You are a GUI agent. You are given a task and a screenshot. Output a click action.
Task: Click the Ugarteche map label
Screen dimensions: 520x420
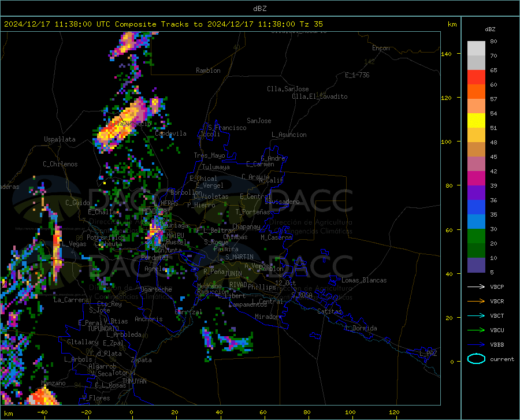tap(156, 289)
